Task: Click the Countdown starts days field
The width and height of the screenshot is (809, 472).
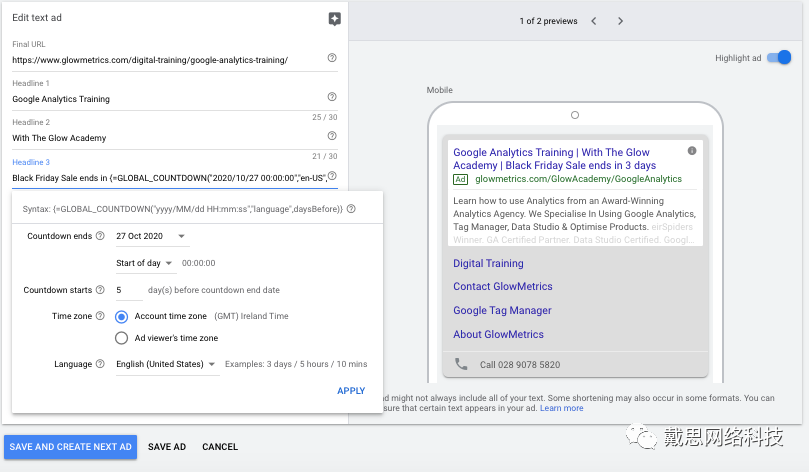Action: point(129,290)
